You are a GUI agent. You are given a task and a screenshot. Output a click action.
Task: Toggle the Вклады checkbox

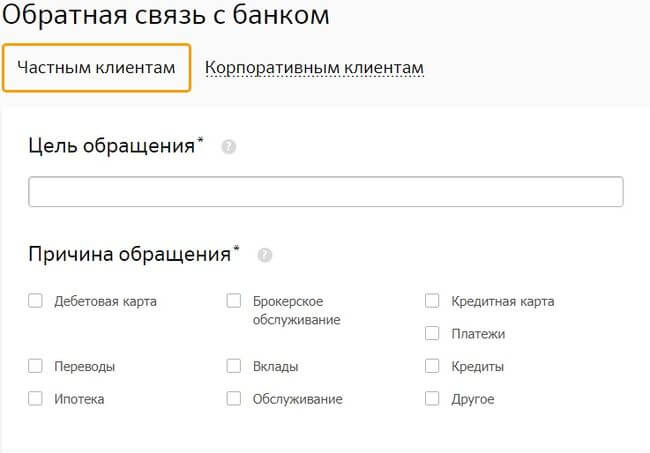tap(234, 366)
